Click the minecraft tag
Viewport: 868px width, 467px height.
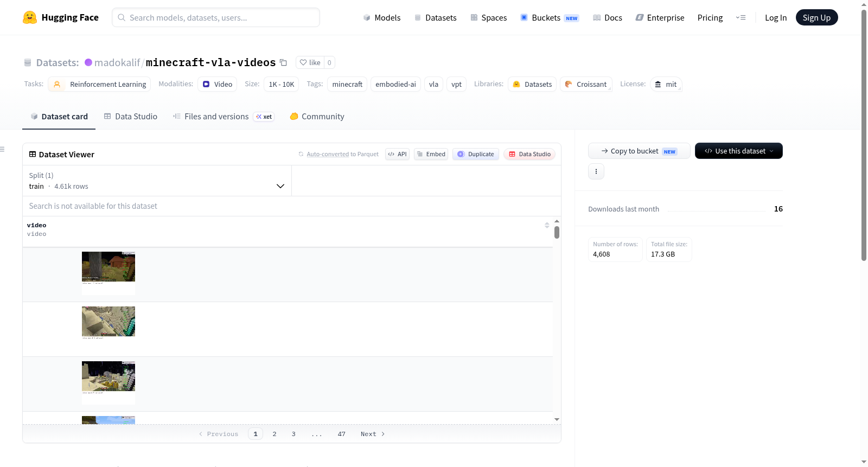click(347, 84)
